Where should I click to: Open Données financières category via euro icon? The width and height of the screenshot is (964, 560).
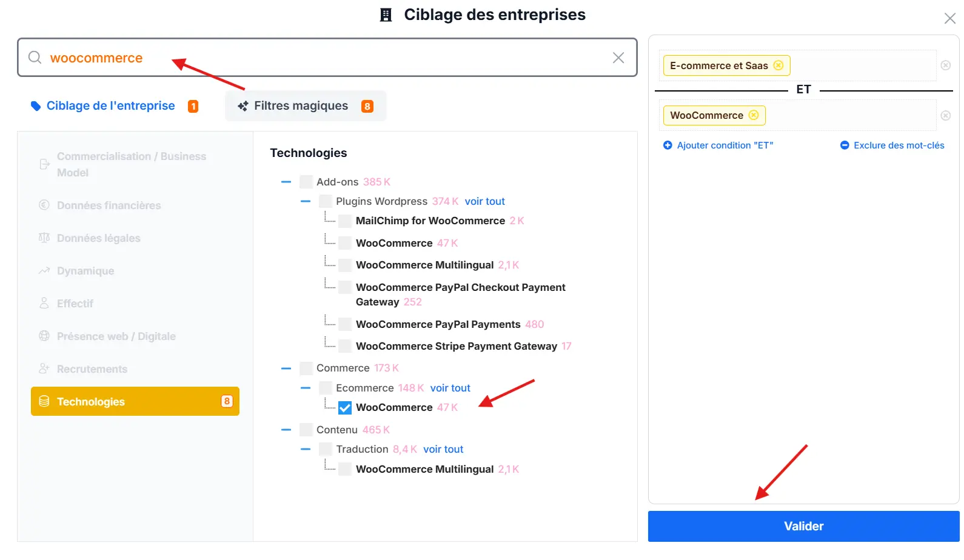click(x=44, y=205)
